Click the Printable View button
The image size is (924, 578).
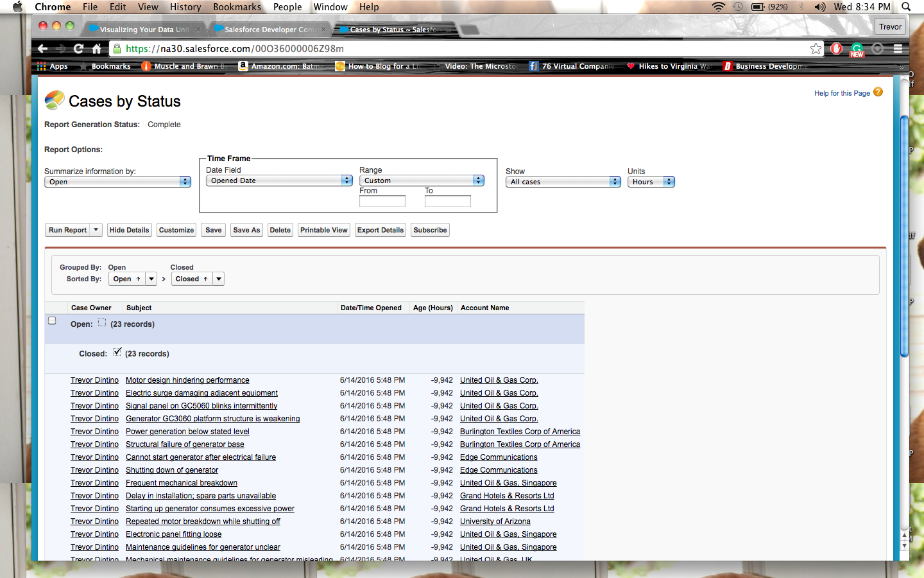[x=324, y=230]
